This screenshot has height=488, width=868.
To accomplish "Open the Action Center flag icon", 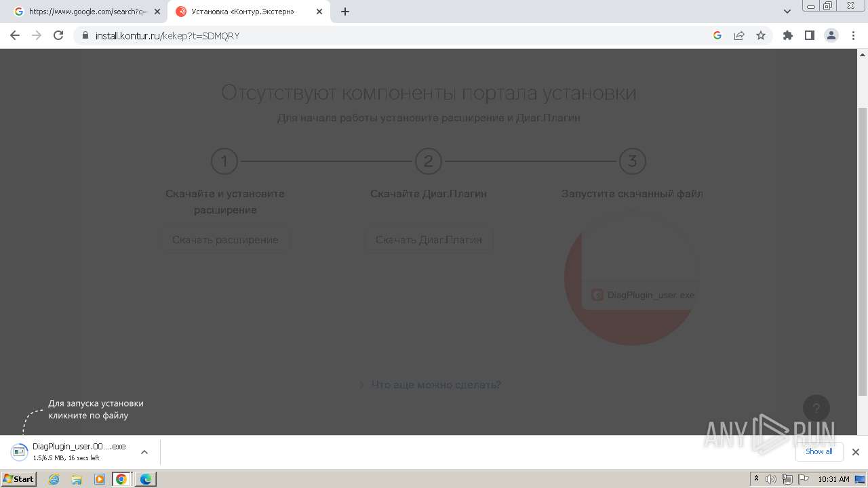I will (802, 479).
